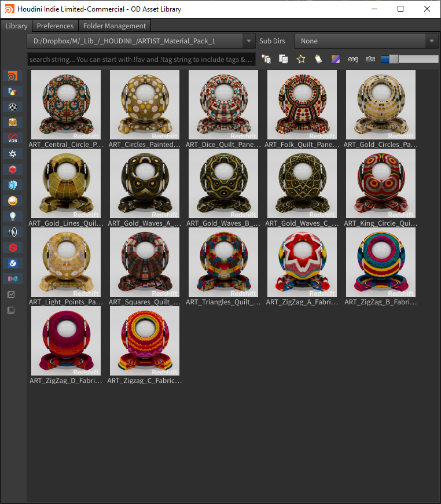Click into the search string field
The image size is (441, 504).
click(x=141, y=59)
